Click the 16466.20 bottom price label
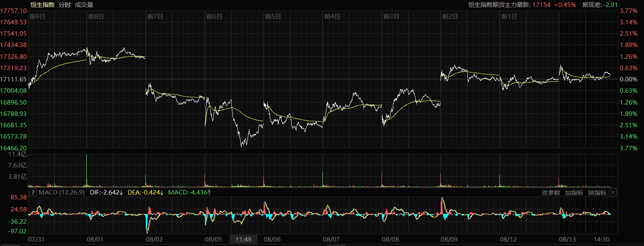Image resolution: width=644 pixels, height=246 pixels. pyautogui.click(x=13, y=148)
